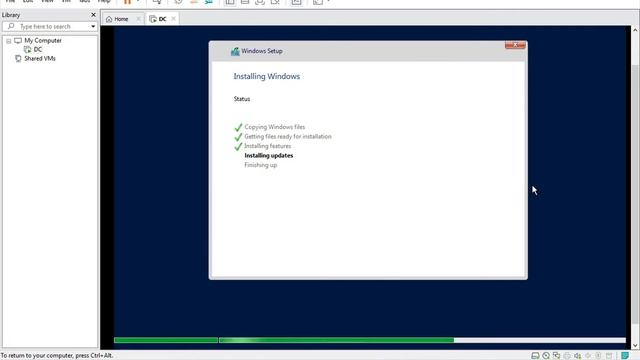640x360 pixels.
Task: Click 'Getting files ready for installation' step
Action: 288,136
